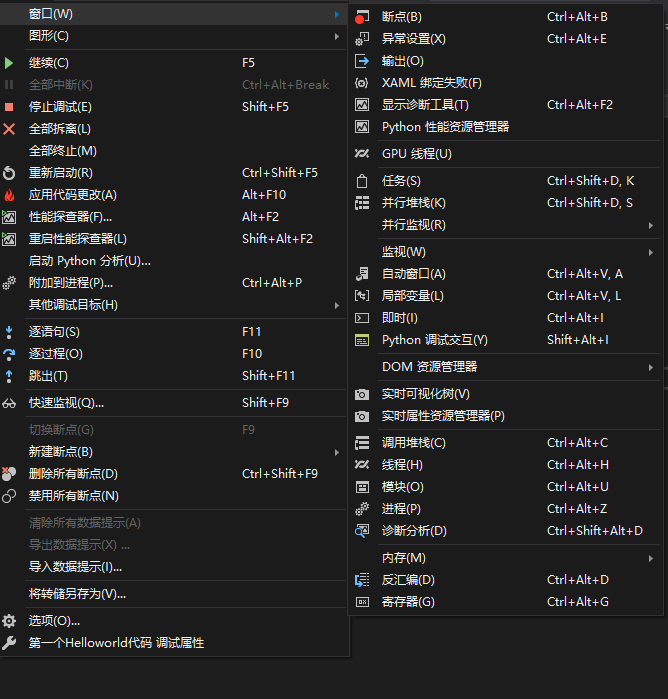Click the red Stop Debugging square icon
The width and height of the screenshot is (668, 699).
(8, 107)
